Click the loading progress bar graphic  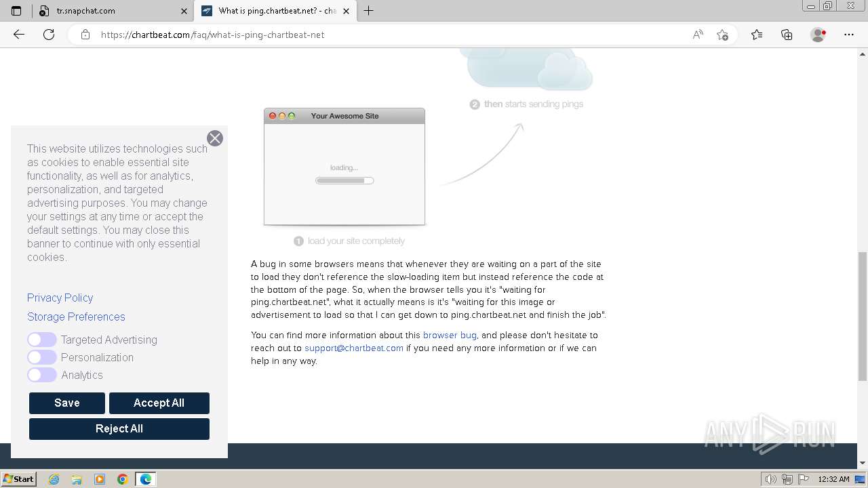click(344, 180)
